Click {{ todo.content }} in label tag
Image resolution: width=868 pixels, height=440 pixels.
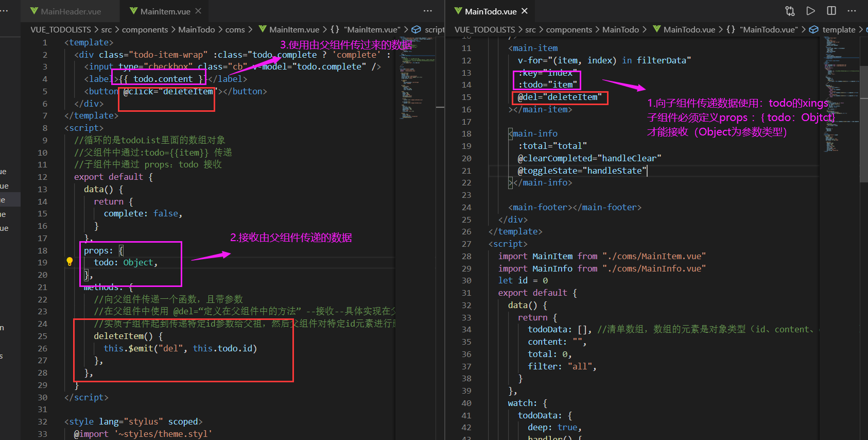(x=163, y=79)
